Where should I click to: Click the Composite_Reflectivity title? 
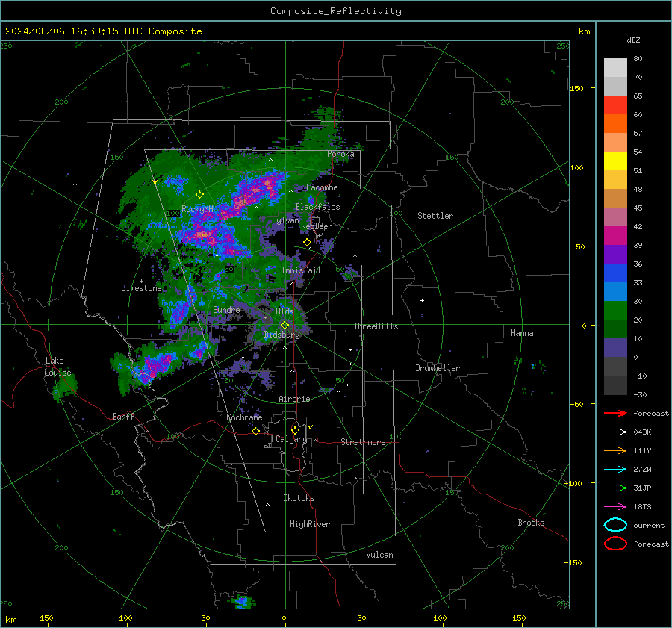(336, 11)
